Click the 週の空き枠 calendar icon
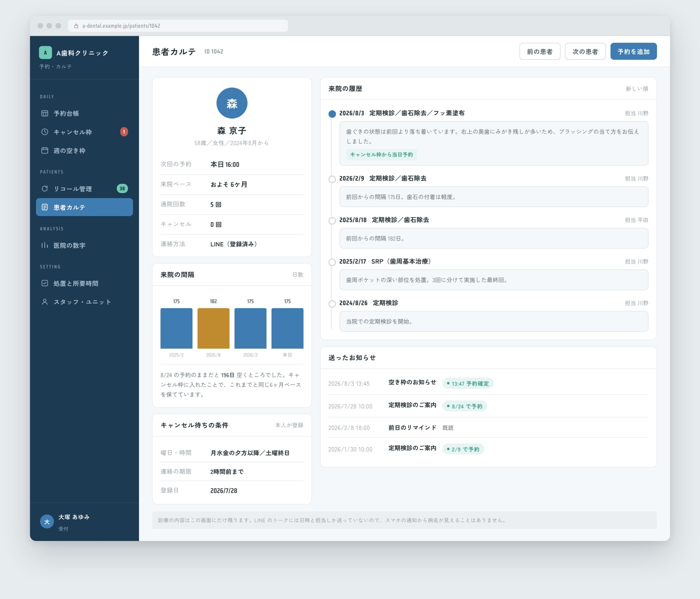The width and height of the screenshot is (700, 599). click(45, 150)
